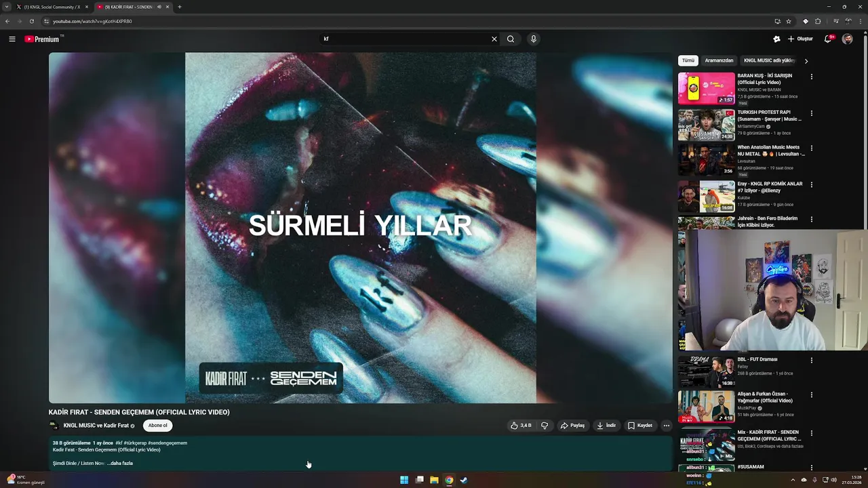The width and height of the screenshot is (868, 488).
Task: Open the account avatar menu
Action: pos(848,39)
